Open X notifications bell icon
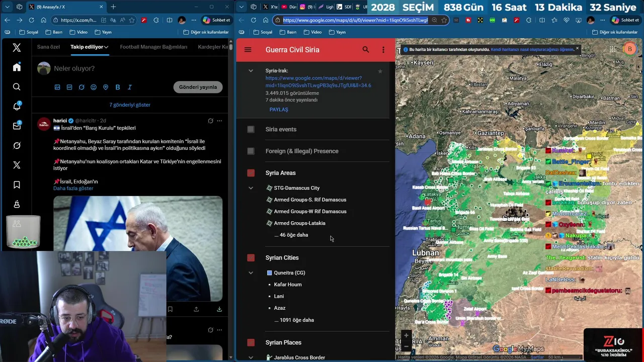 tap(17, 106)
